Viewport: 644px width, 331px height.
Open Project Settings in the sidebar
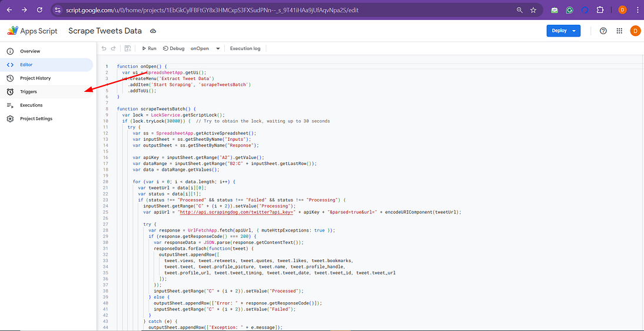point(47,119)
